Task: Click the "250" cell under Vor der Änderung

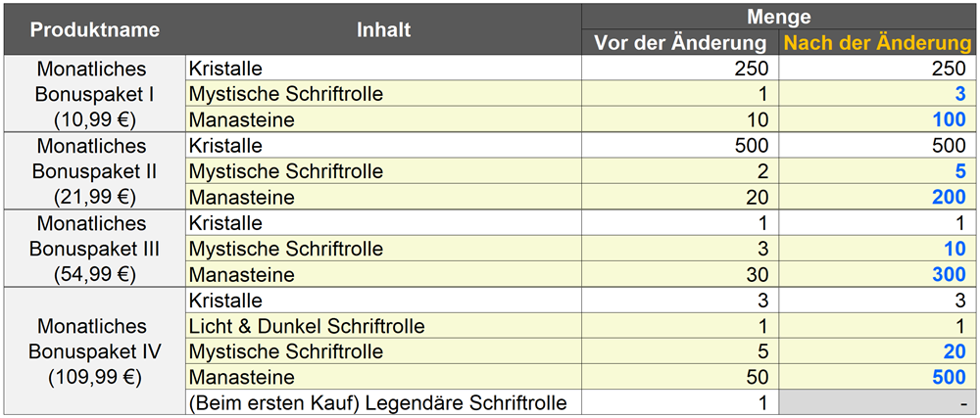Action: pos(751,69)
